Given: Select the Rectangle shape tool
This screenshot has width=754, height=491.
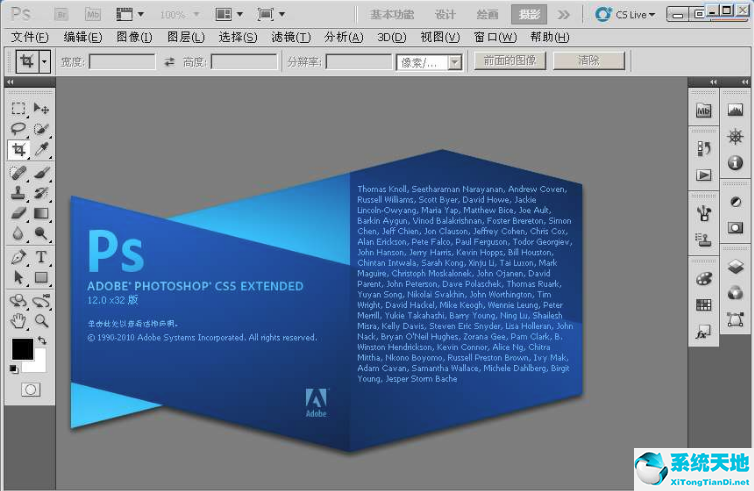Looking at the screenshot, I should 41,277.
